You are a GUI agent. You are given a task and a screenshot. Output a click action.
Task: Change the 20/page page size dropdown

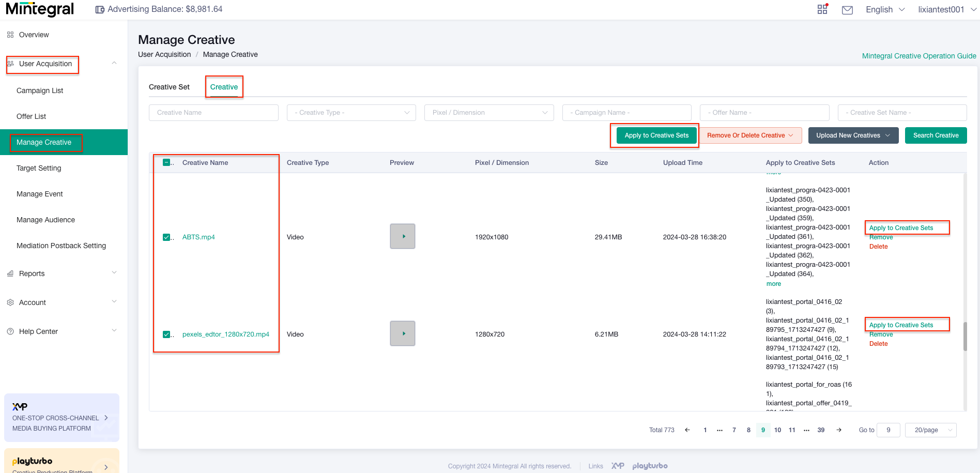coord(931,430)
